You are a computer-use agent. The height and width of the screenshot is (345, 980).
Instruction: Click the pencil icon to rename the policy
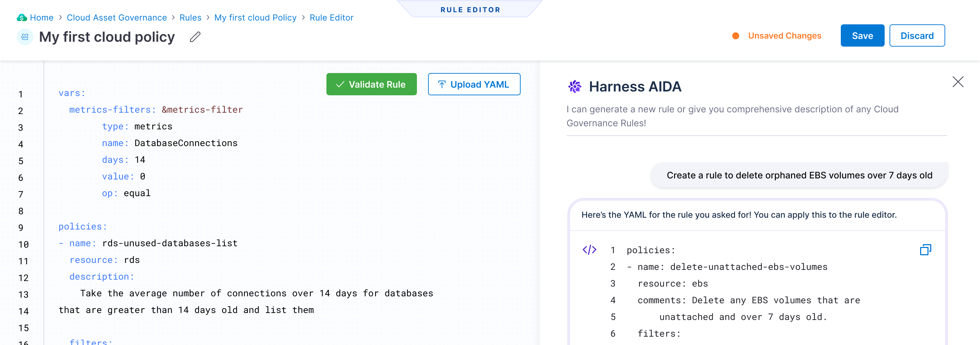pyautogui.click(x=195, y=37)
